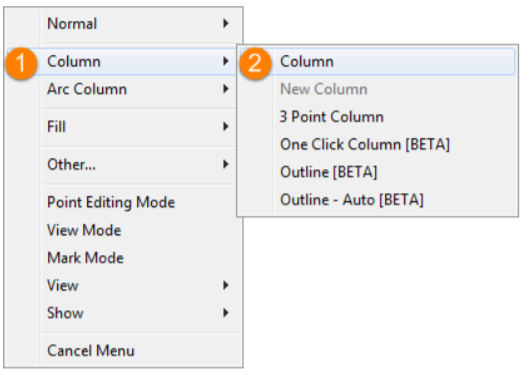Open the Other... submenu arrow
This screenshot has height=374, width=528.
click(x=226, y=164)
